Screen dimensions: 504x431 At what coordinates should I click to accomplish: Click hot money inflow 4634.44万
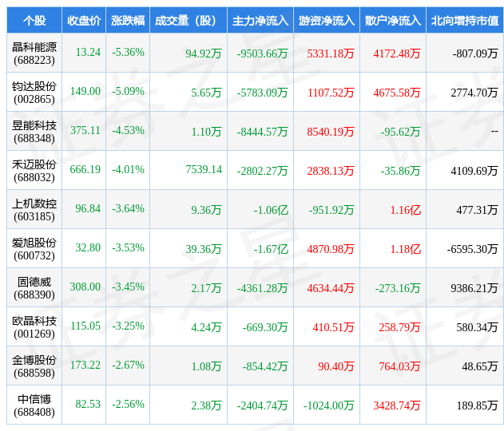click(x=331, y=288)
